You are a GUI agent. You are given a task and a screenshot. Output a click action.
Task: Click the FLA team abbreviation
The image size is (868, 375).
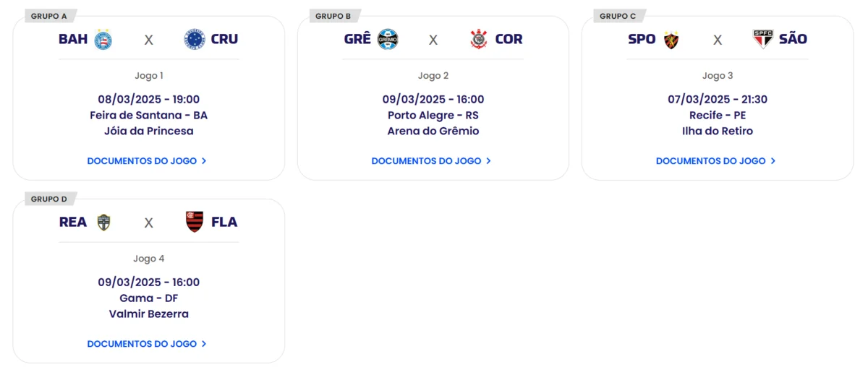(x=224, y=222)
